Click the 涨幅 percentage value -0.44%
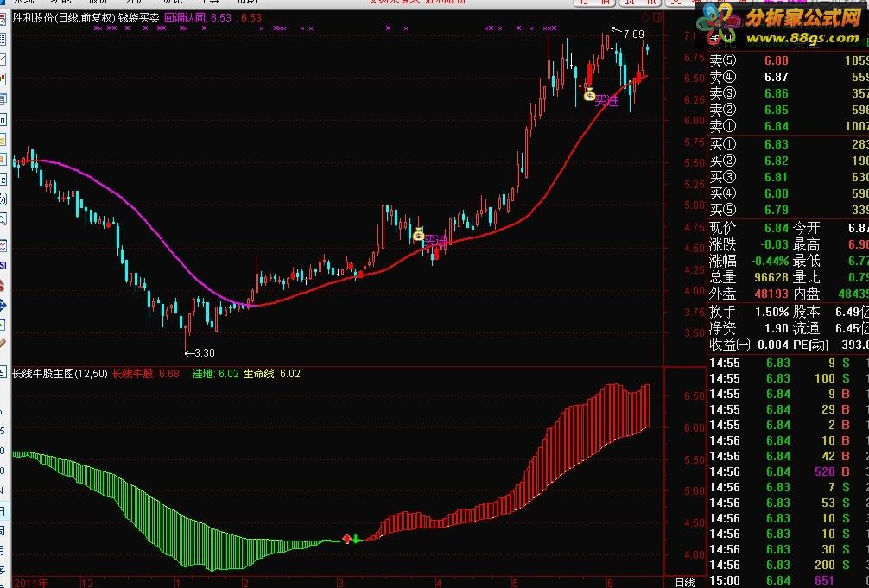The height and width of the screenshot is (588, 869). pos(770,261)
